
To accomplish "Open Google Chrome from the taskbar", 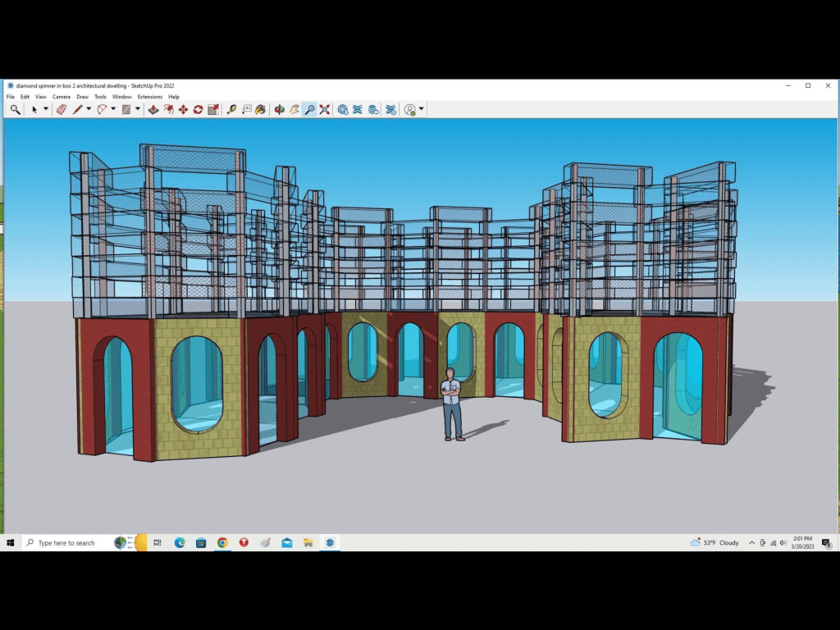I will point(222,542).
